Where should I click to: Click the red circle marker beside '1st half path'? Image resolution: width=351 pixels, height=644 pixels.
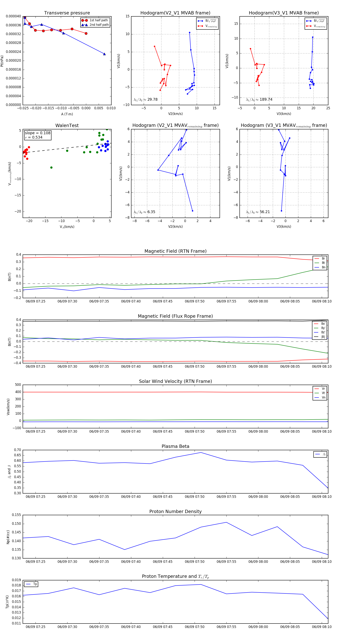click(84, 20)
